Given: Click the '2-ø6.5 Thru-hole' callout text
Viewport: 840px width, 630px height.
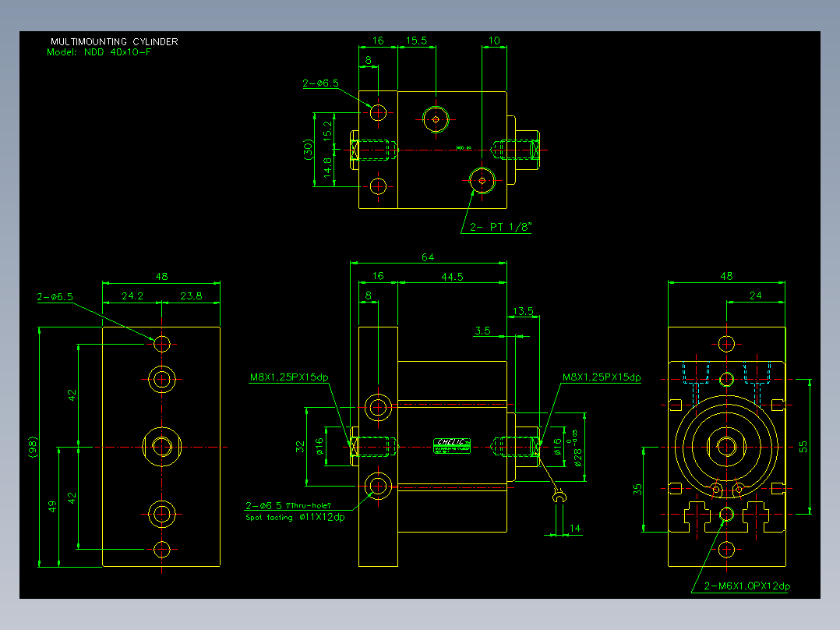Looking at the screenshot, I should point(288,505).
